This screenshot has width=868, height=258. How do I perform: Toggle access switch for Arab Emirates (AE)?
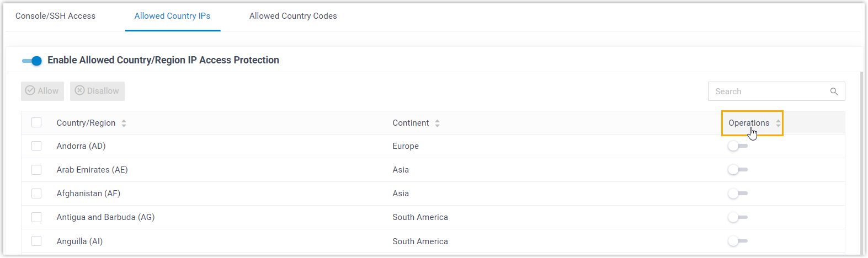point(737,170)
